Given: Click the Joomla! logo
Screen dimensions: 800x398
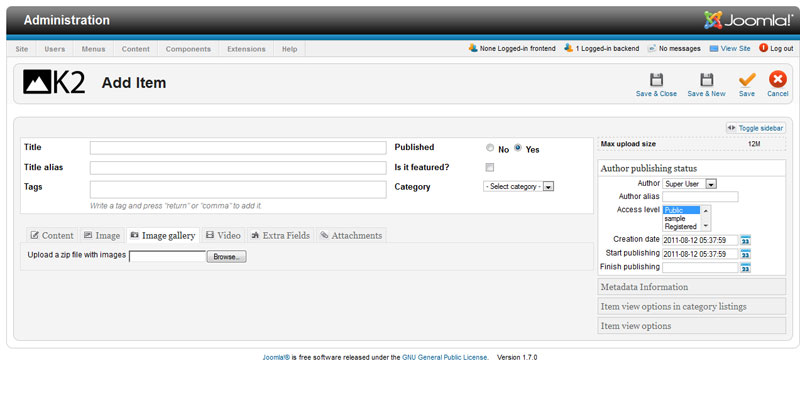Looking at the screenshot, I should 748,20.
